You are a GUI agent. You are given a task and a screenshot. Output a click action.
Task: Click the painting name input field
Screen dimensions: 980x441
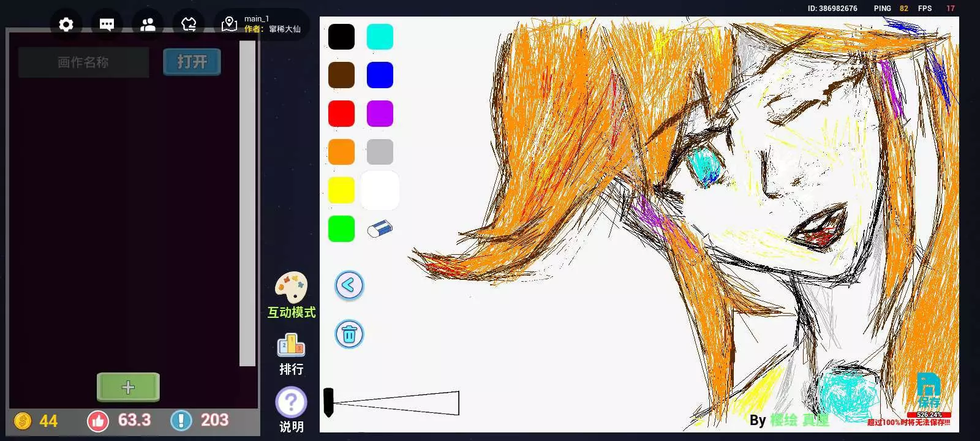coord(83,62)
